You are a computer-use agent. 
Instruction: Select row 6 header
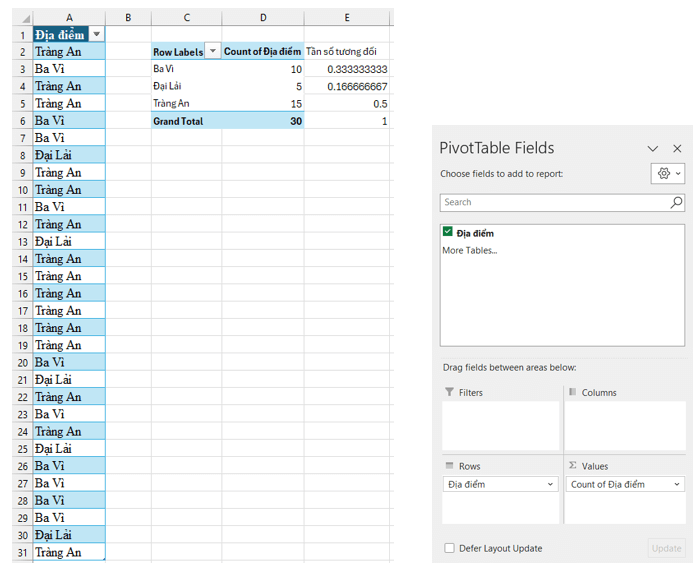click(16, 120)
